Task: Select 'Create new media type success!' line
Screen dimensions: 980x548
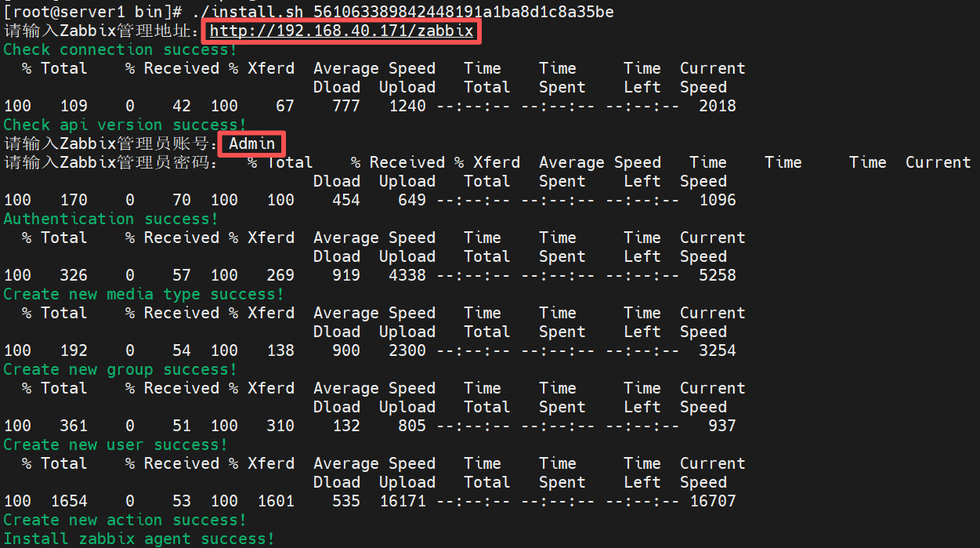Action: [x=143, y=295]
